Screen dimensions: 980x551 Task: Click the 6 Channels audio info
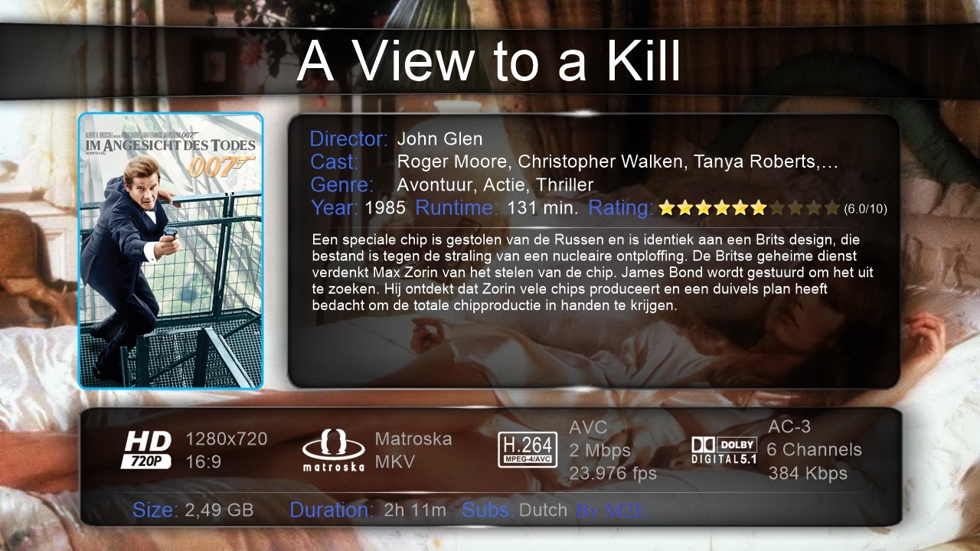(815, 450)
